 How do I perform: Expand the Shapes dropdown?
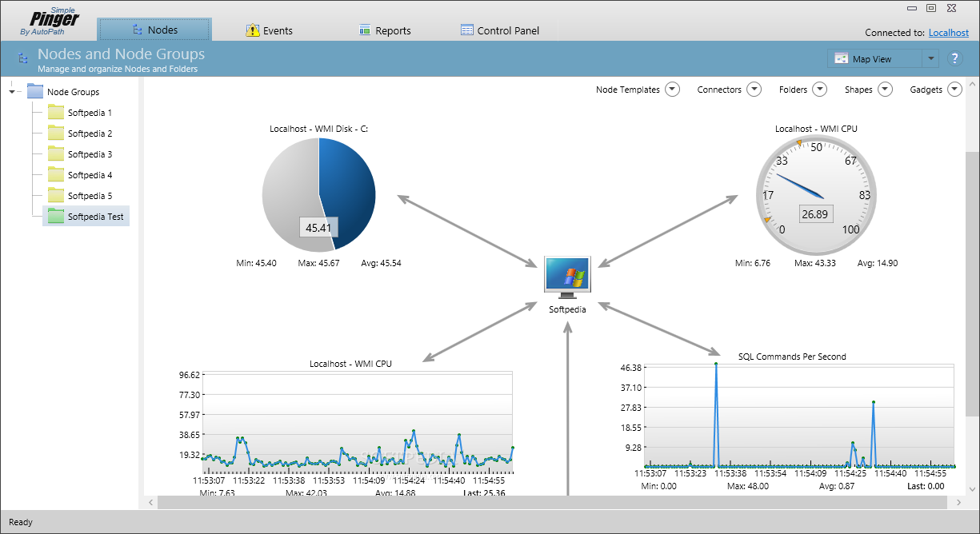pyautogui.click(x=885, y=90)
